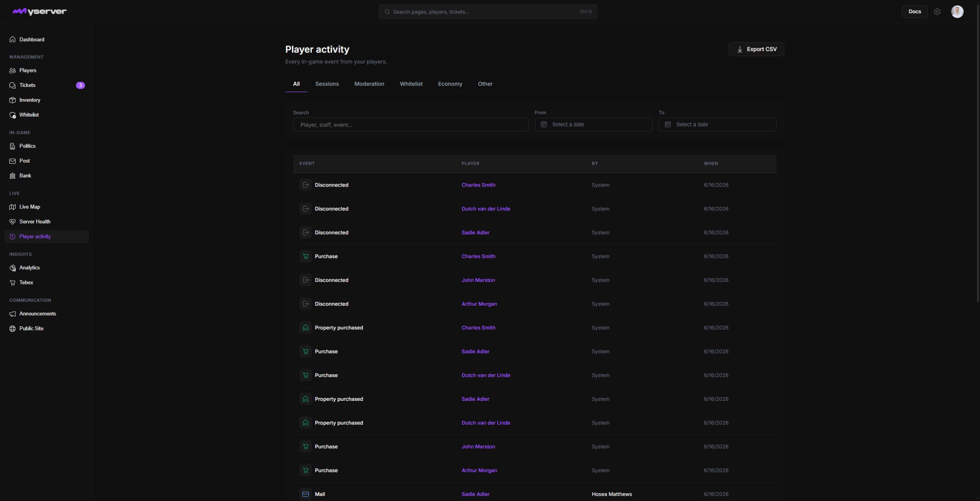Click the myserver logo

pyautogui.click(x=40, y=11)
